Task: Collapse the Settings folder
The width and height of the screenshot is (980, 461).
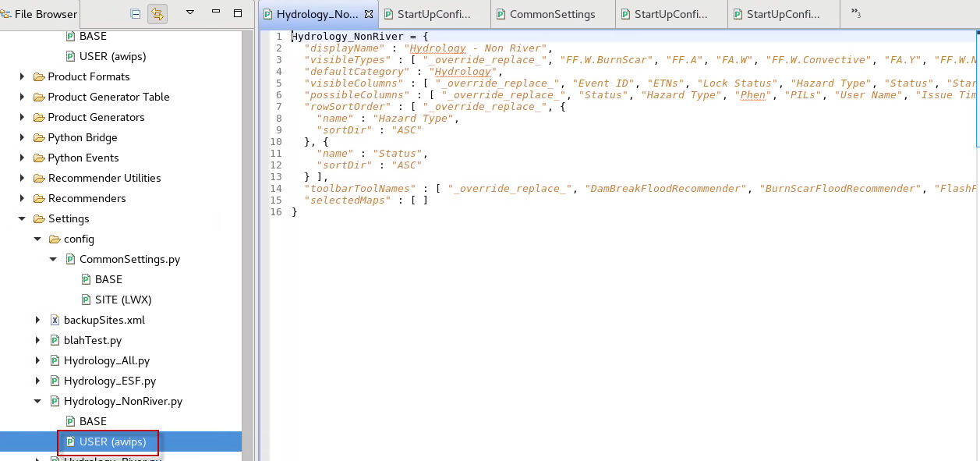Action: 22,218
